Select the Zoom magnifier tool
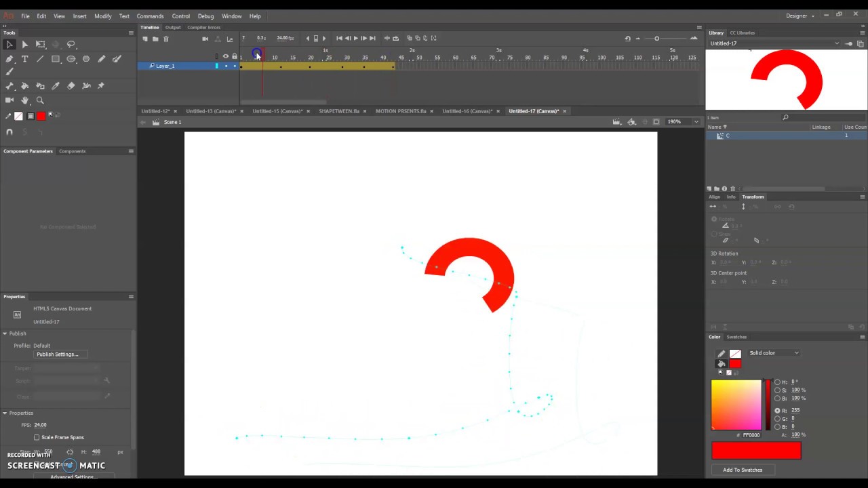Screen dimensions: 868x488 tap(40, 100)
